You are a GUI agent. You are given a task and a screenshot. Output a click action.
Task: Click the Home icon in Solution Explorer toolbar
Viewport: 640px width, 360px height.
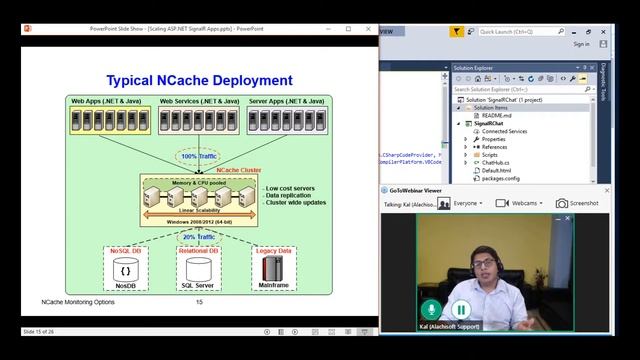point(478,79)
